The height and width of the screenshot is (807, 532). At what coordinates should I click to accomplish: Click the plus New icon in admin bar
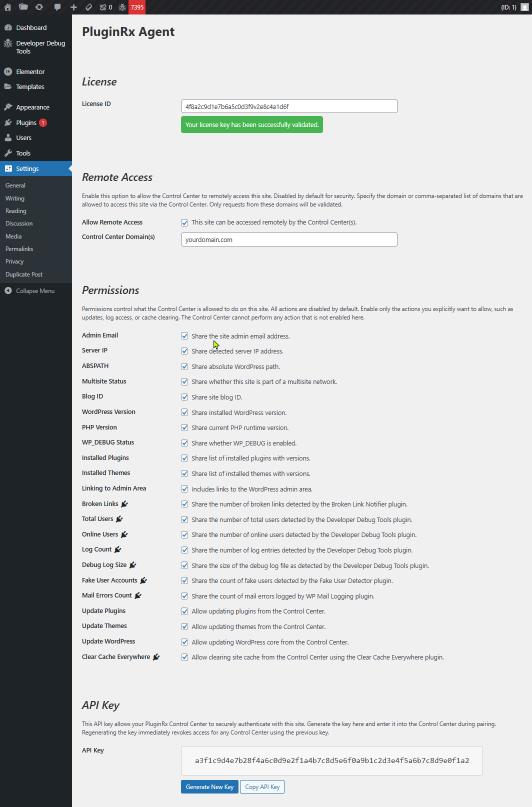[73, 7]
